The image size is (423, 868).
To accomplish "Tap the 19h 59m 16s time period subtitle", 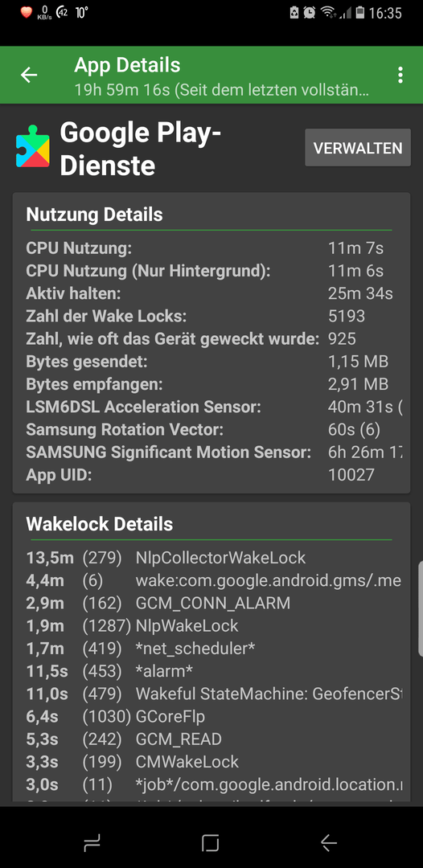I will [x=221, y=90].
